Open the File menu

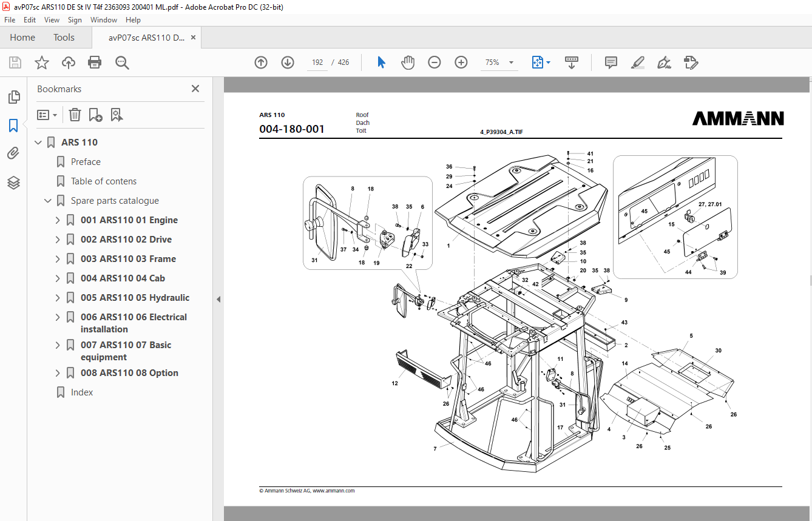coord(10,20)
